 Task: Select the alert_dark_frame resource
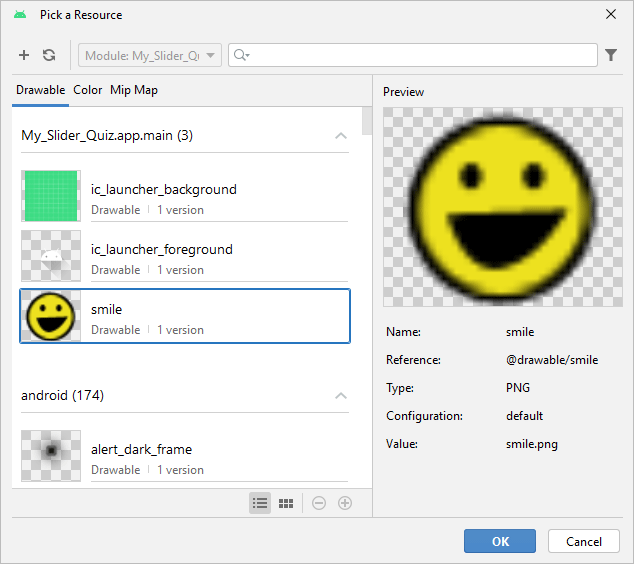tap(185, 457)
